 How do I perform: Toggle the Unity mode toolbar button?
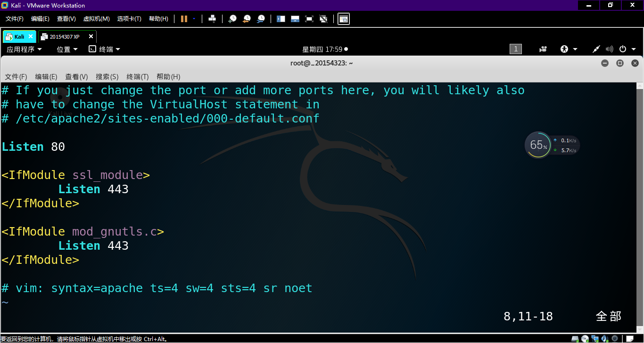[323, 19]
